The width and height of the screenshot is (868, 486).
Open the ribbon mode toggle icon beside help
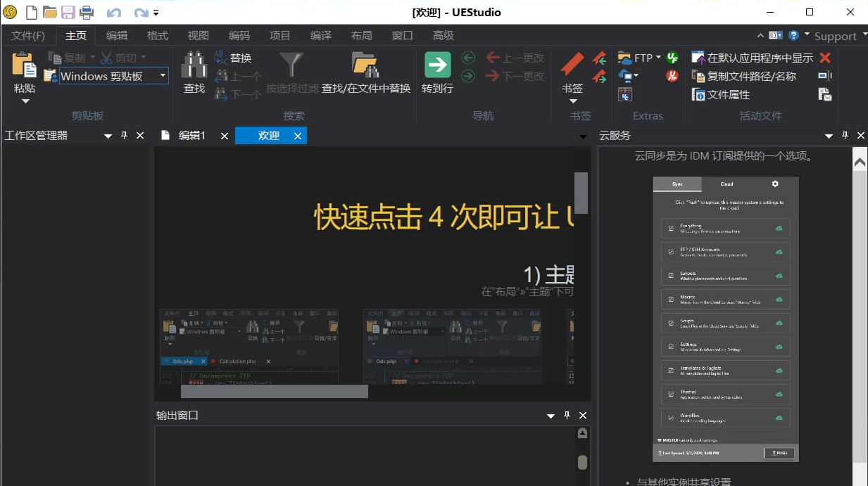[776, 35]
